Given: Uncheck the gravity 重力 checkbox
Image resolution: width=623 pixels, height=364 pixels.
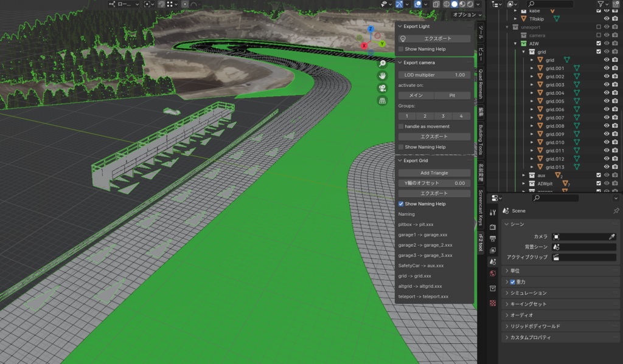Looking at the screenshot, I should pyautogui.click(x=512, y=282).
